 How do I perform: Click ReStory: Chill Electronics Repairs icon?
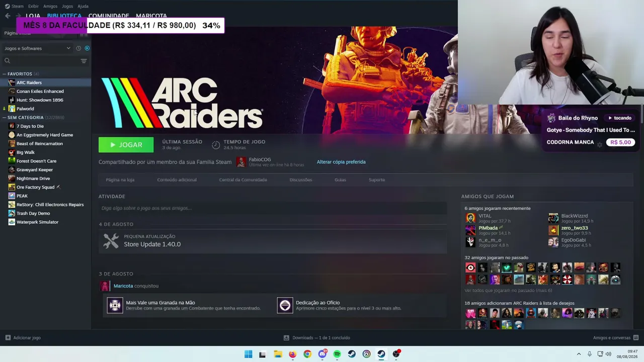(12, 205)
